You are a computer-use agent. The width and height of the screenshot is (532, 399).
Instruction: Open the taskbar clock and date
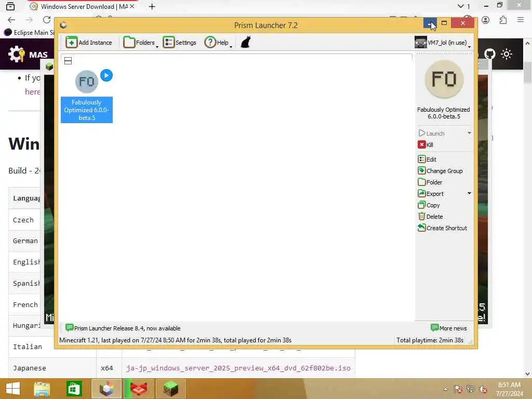pos(509,389)
